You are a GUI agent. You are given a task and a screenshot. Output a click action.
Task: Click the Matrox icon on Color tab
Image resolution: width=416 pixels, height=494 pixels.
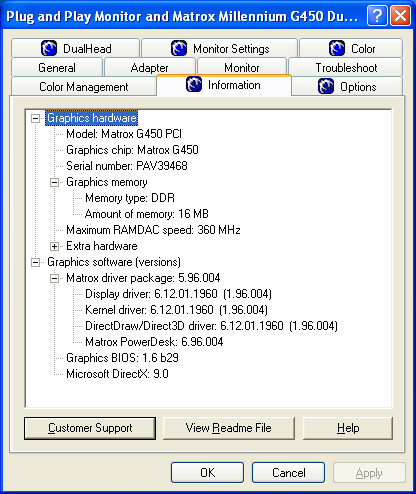pos(337,48)
